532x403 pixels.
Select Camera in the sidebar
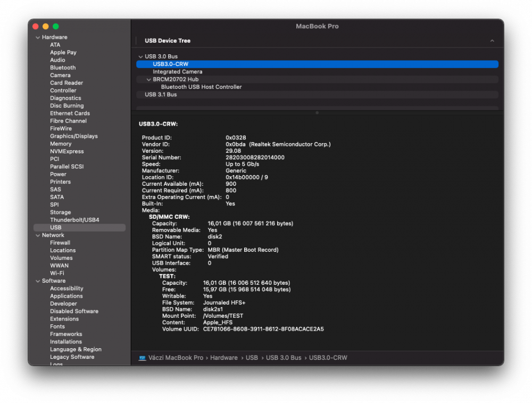click(x=61, y=76)
